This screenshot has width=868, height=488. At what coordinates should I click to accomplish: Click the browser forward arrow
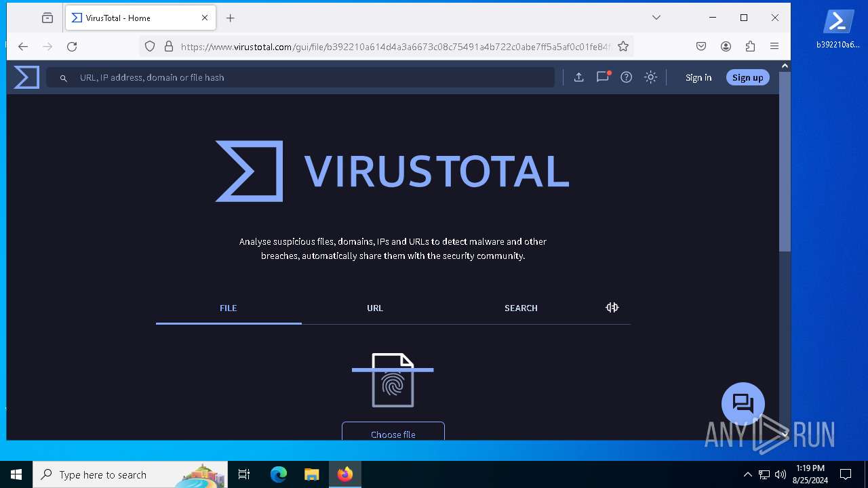click(x=47, y=46)
